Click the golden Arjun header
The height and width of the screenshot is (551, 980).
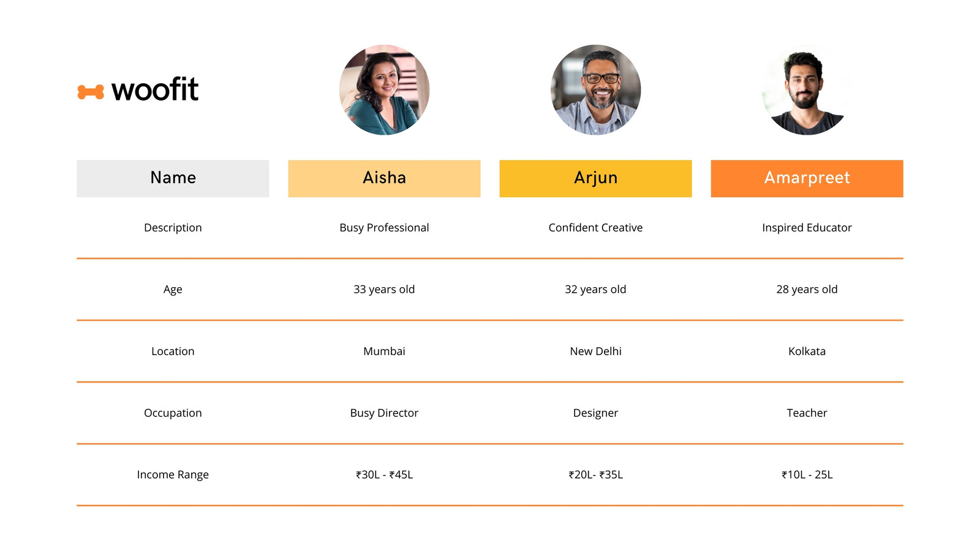[595, 179]
